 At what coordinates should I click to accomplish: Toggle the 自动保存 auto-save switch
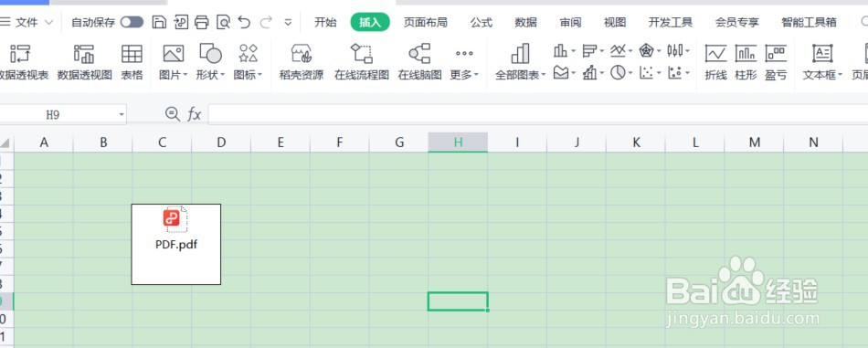(x=132, y=22)
